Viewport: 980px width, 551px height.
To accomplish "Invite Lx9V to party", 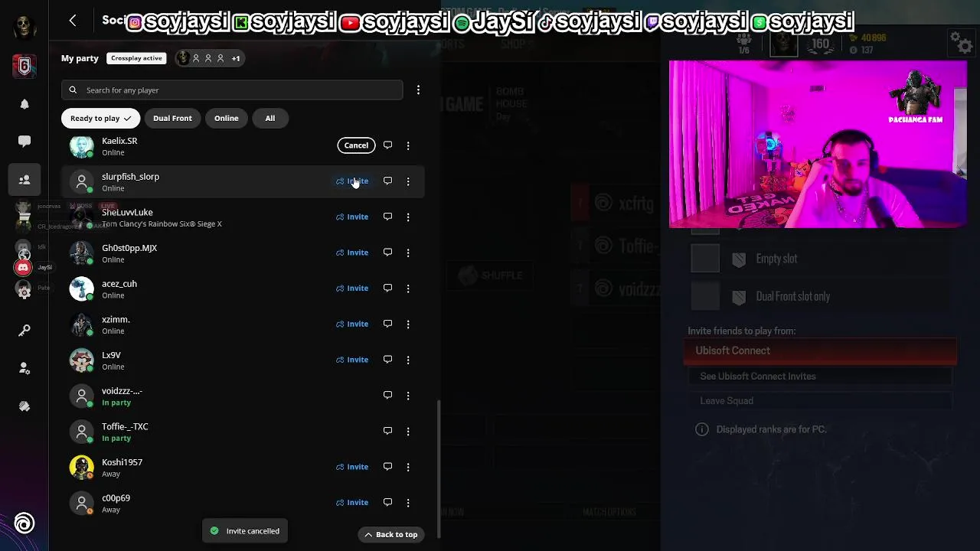I will (x=352, y=360).
